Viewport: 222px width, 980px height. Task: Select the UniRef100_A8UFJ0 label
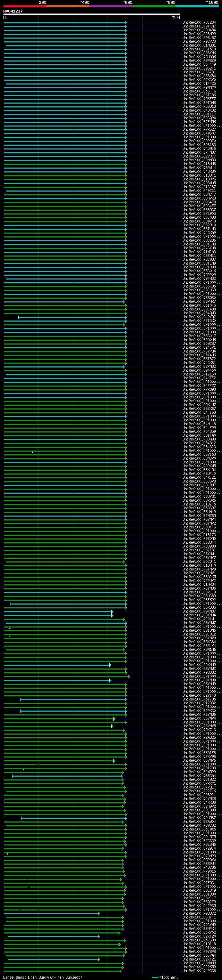pyautogui.click(x=199, y=473)
